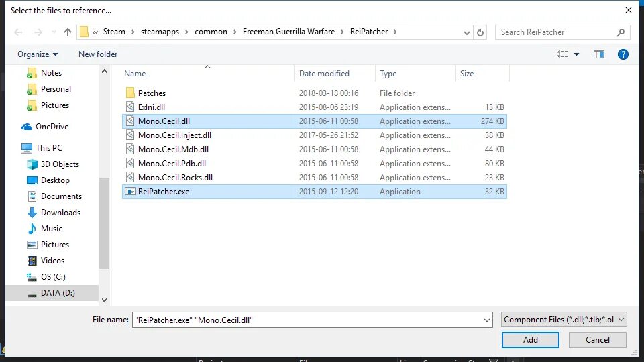Toggle the preview pane
This screenshot has width=644, height=362.
click(x=599, y=54)
